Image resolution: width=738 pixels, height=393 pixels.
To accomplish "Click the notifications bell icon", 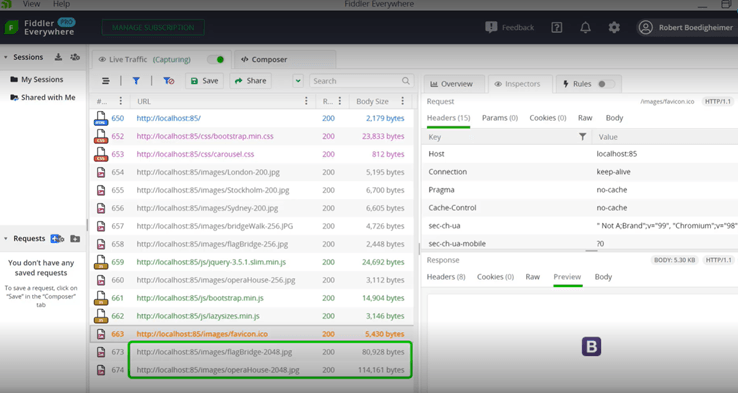I will point(585,27).
